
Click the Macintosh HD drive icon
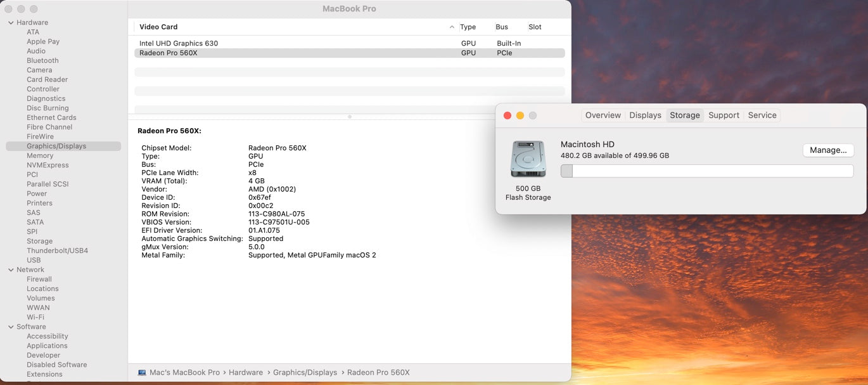(x=528, y=159)
